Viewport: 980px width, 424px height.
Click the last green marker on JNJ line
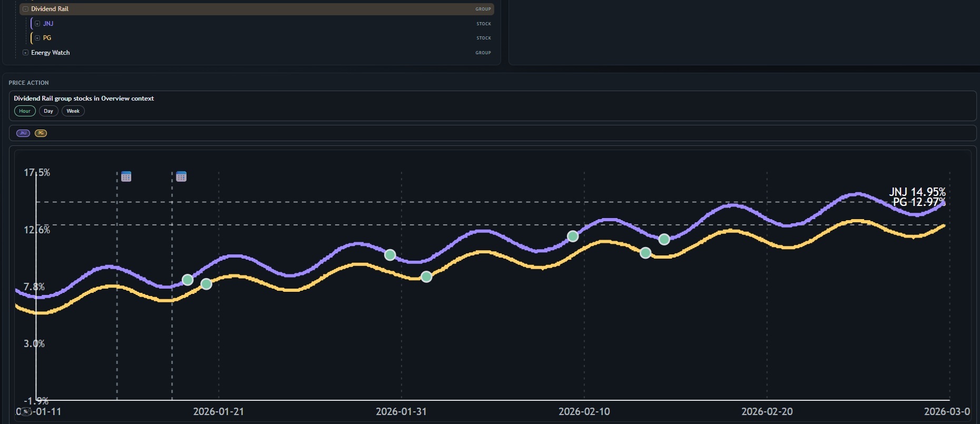click(664, 240)
